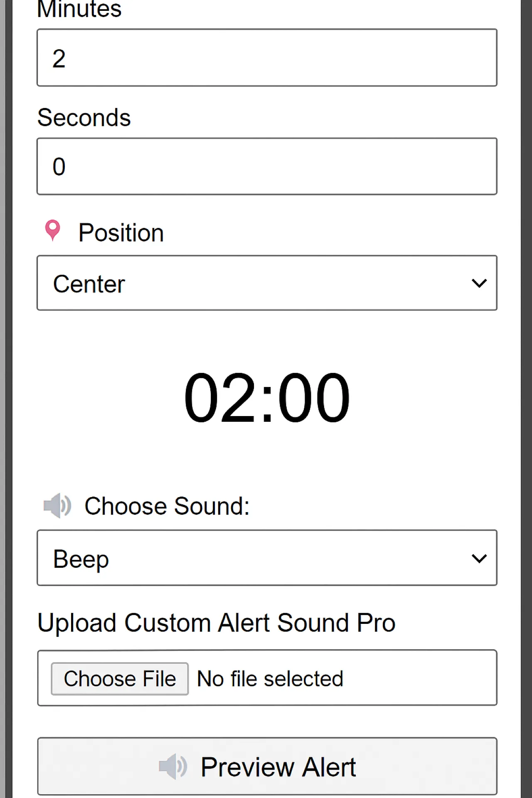Screen dimensions: 532x798
Task: Expand the Center position selector
Action: pos(266,283)
